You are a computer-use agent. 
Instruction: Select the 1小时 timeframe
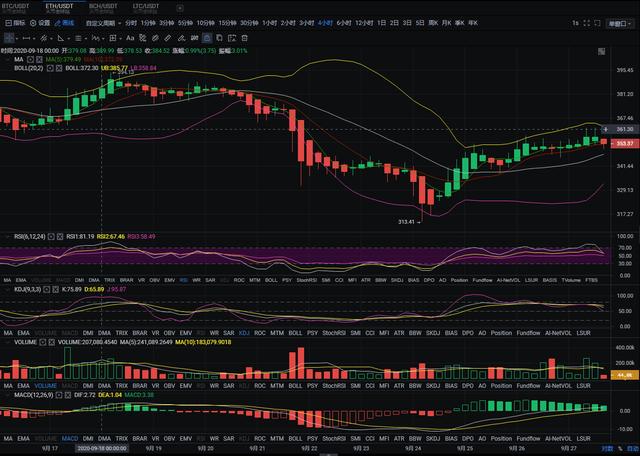[x=269, y=23]
